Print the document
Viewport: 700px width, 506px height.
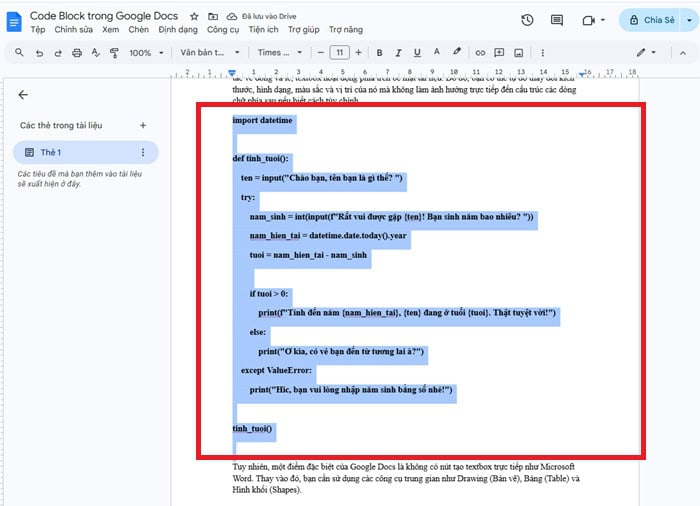click(77, 53)
